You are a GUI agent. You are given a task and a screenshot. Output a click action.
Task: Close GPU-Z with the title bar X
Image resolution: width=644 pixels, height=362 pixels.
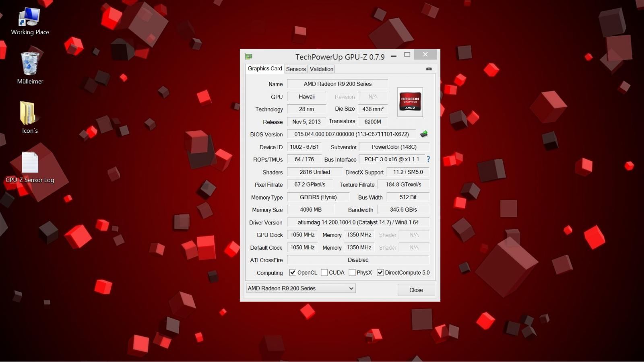coord(425,54)
